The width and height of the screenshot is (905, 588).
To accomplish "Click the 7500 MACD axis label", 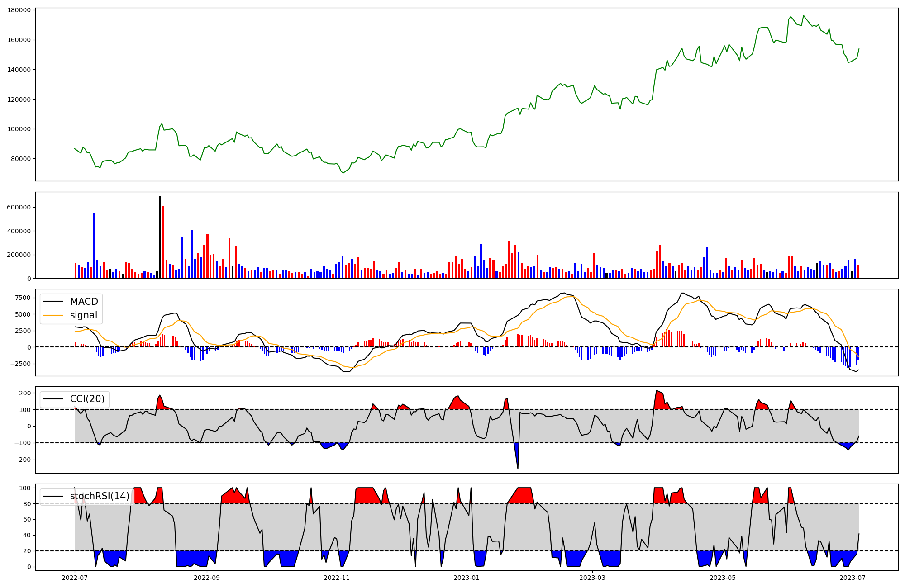I will [x=23, y=298].
